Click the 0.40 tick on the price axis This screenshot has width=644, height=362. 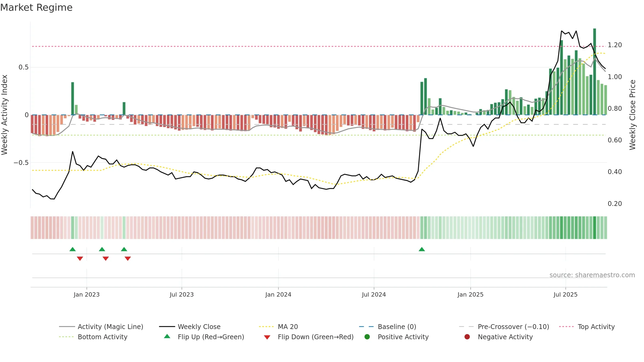pyautogui.click(x=615, y=172)
